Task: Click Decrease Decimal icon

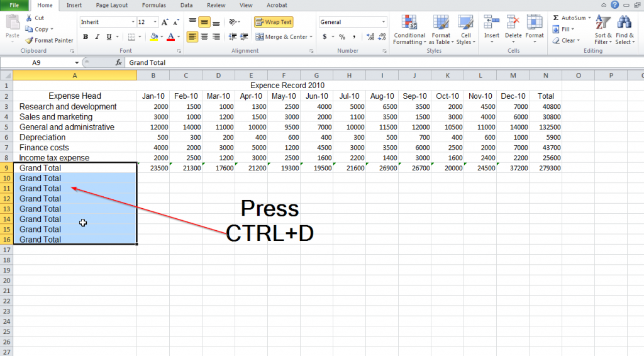Action: [x=382, y=37]
